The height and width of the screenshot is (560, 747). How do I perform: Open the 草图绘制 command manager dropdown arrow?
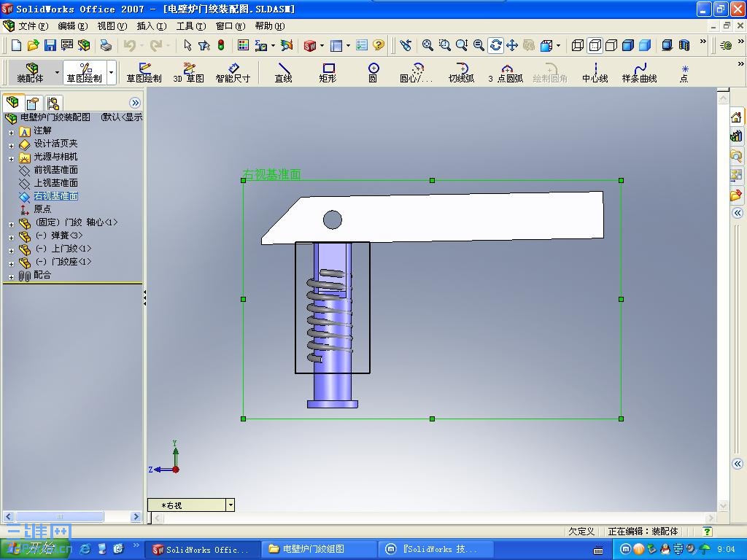coord(111,73)
